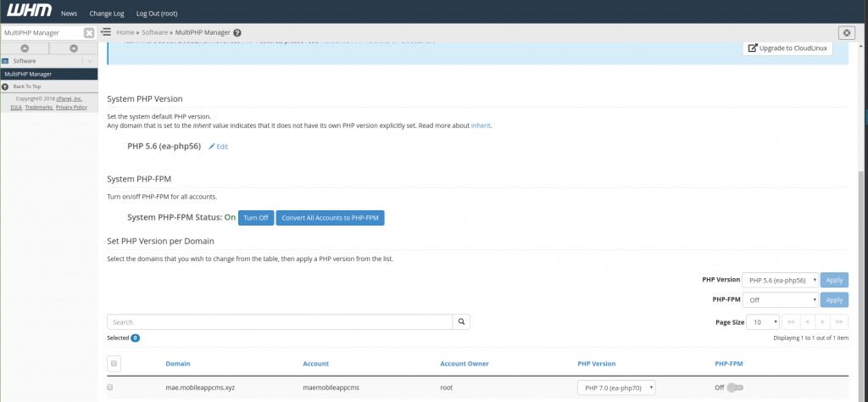Click the domain search input field
Image resolution: width=868 pixels, height=402 pixels.
point(280,322)
